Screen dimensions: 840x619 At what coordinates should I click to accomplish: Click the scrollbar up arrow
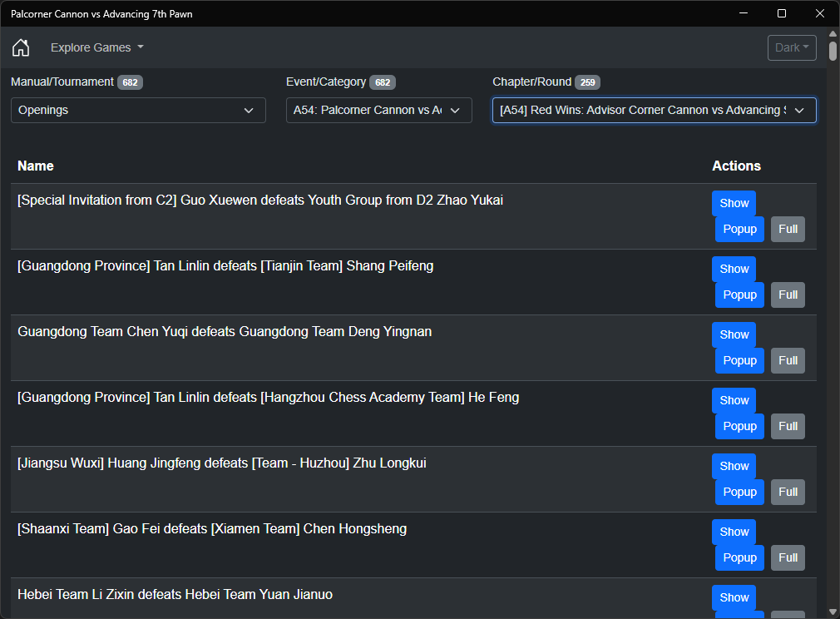(833, 33)
